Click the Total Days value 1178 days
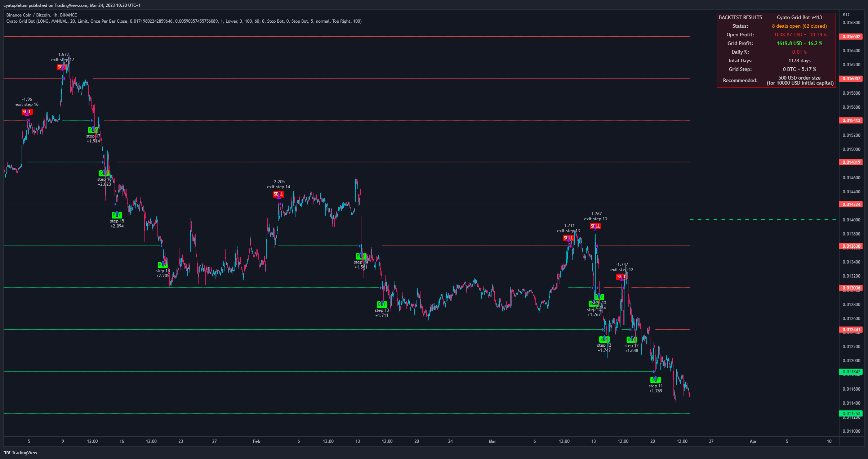868x459 pixels. 799,61
